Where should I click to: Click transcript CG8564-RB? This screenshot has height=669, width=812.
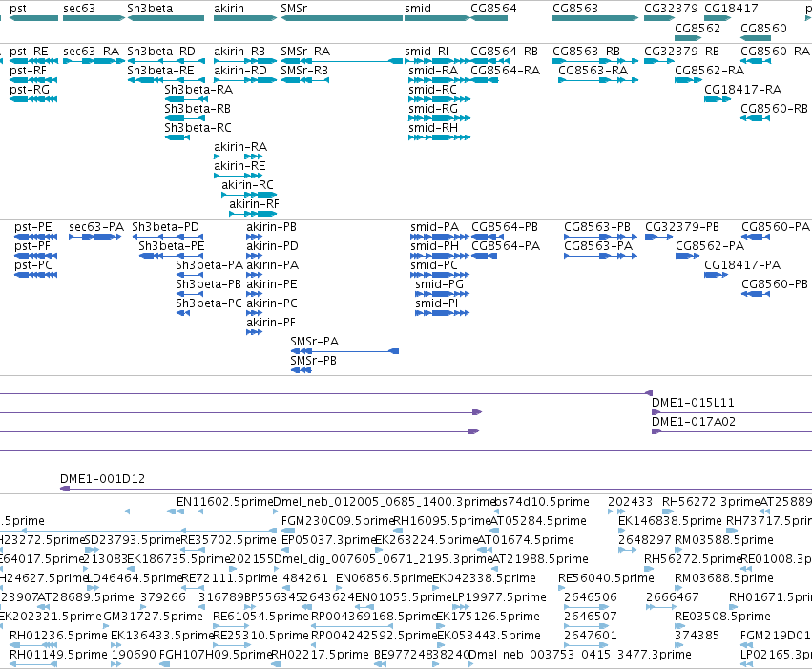[505, 52]
